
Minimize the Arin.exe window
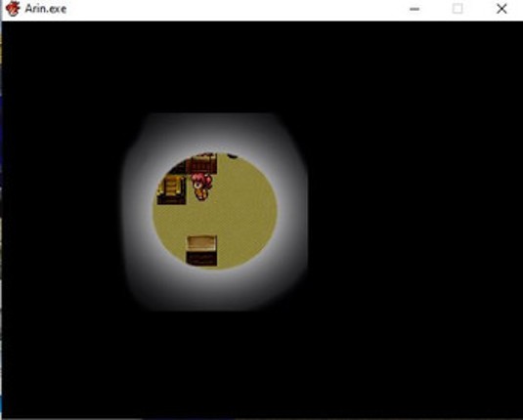click(414, 9)
